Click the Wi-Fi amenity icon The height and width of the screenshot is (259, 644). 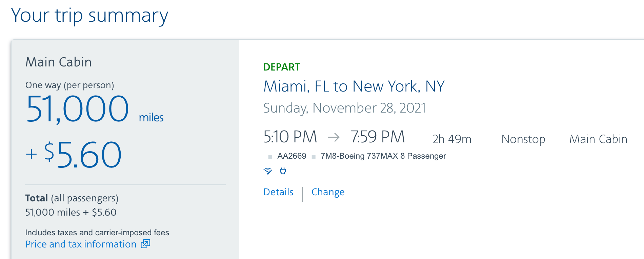pyautogui.click(x=268, y=171)
